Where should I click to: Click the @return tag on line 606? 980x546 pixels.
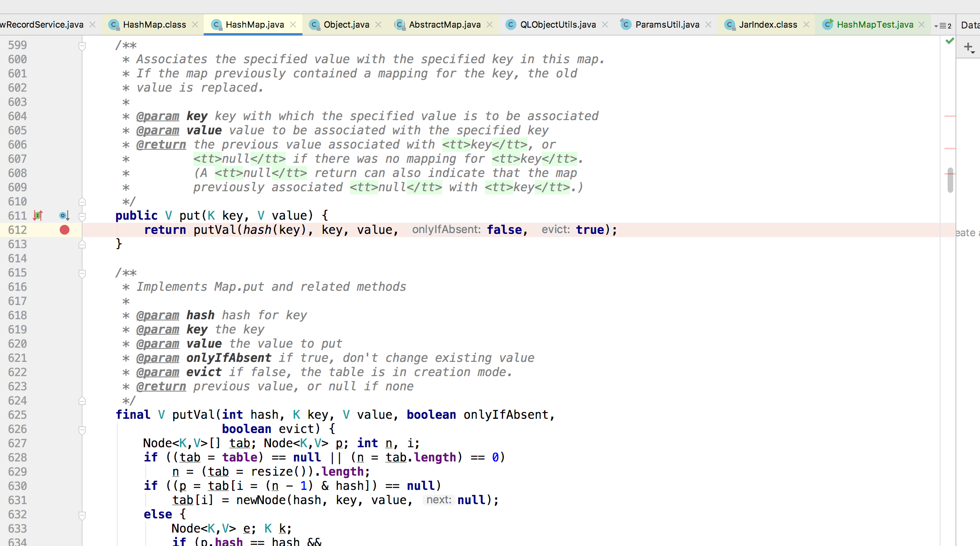coord(161,145)
